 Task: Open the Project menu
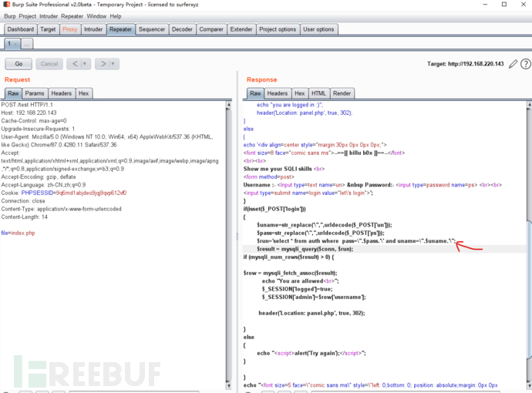(x=28, y=16)
